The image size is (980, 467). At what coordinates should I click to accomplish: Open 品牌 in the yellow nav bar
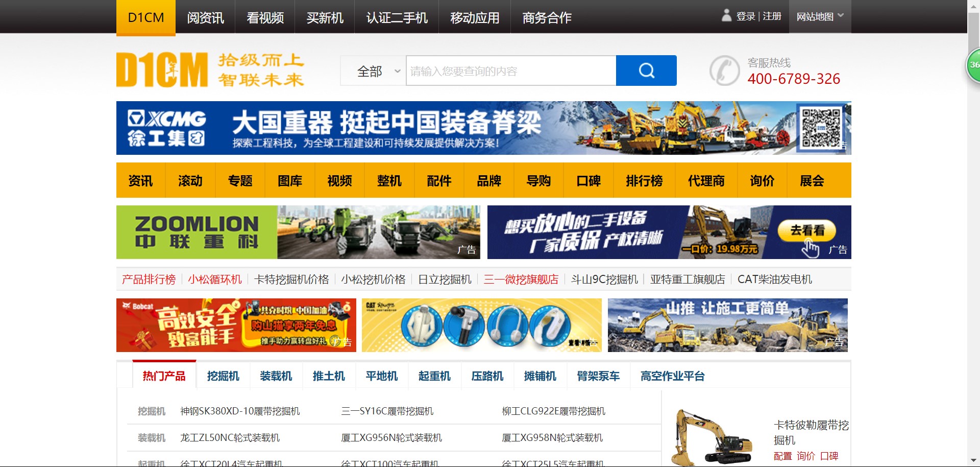coord(489,180)
